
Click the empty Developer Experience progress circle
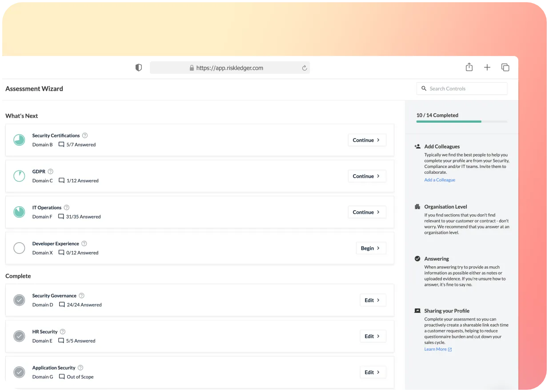(19, 248)
